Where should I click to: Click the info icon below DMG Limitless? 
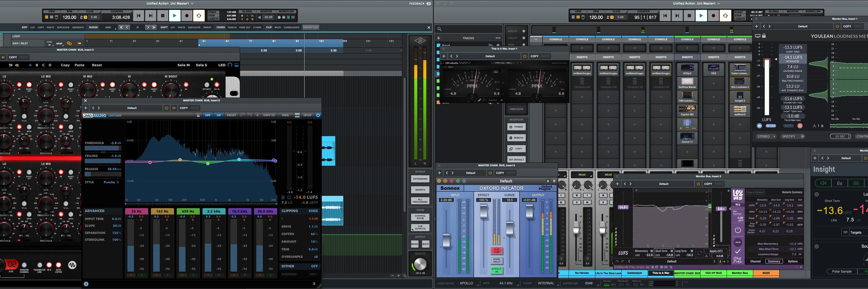(86, 284)
